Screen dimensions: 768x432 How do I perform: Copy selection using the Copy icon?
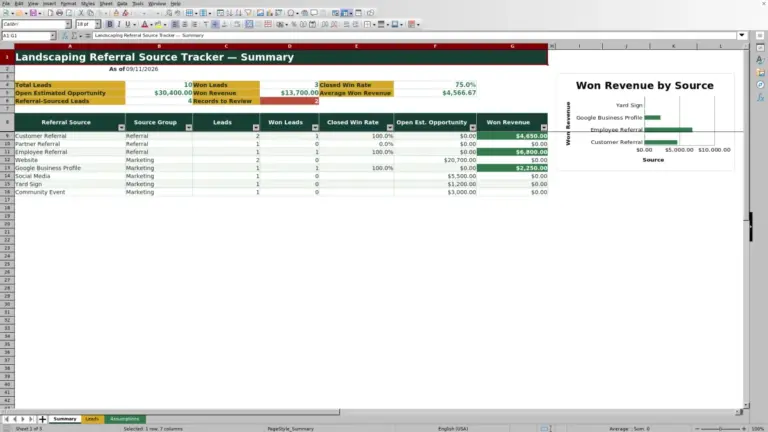tap(91, 13)
